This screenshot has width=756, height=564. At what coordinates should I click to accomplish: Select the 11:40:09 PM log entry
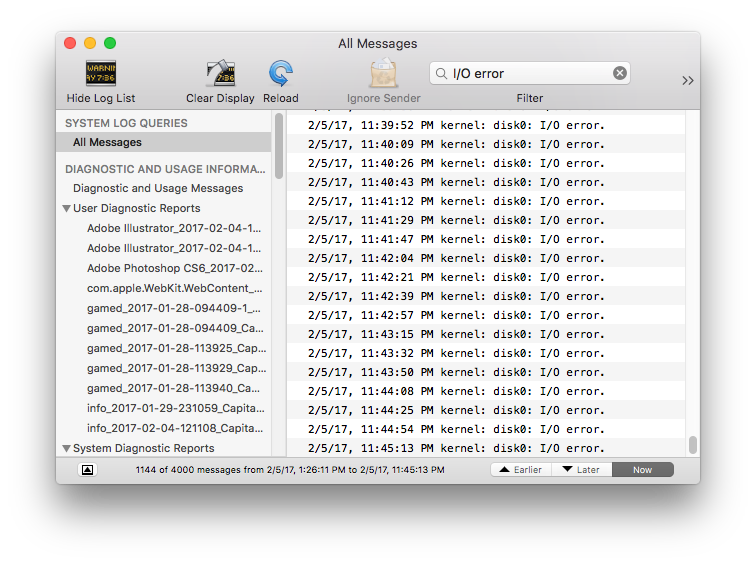[x=486, y=144]
